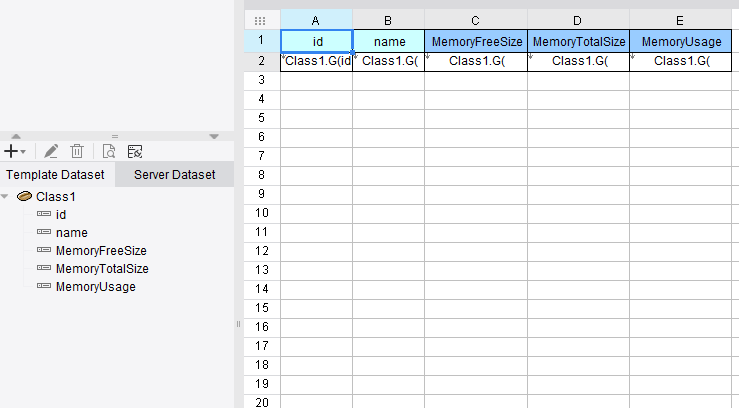Image resolution: width=739 pixels, height=408 pixels.
Task: Select row 10 header
Action: 262,213
